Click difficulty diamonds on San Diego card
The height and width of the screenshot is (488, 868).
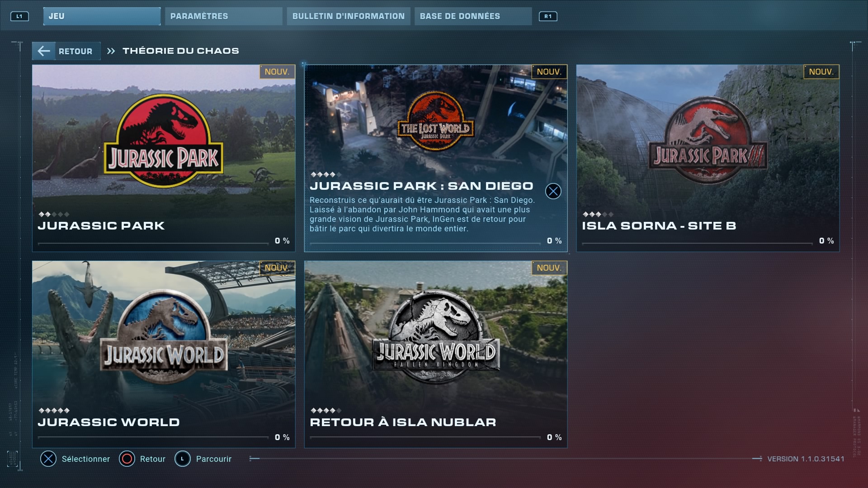(x=326, y=174)
